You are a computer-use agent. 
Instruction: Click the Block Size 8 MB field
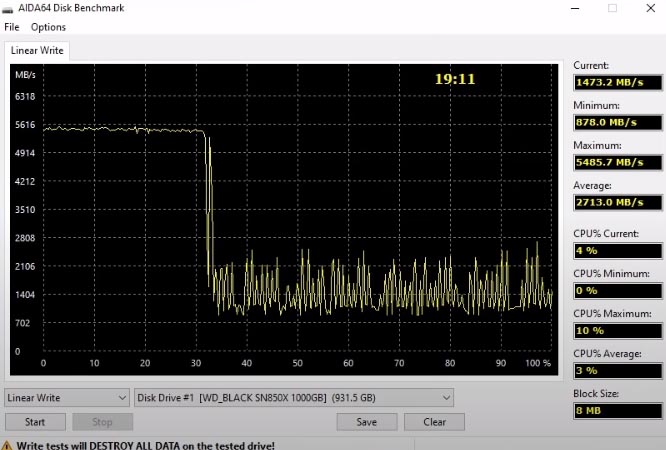coord(617,410)
